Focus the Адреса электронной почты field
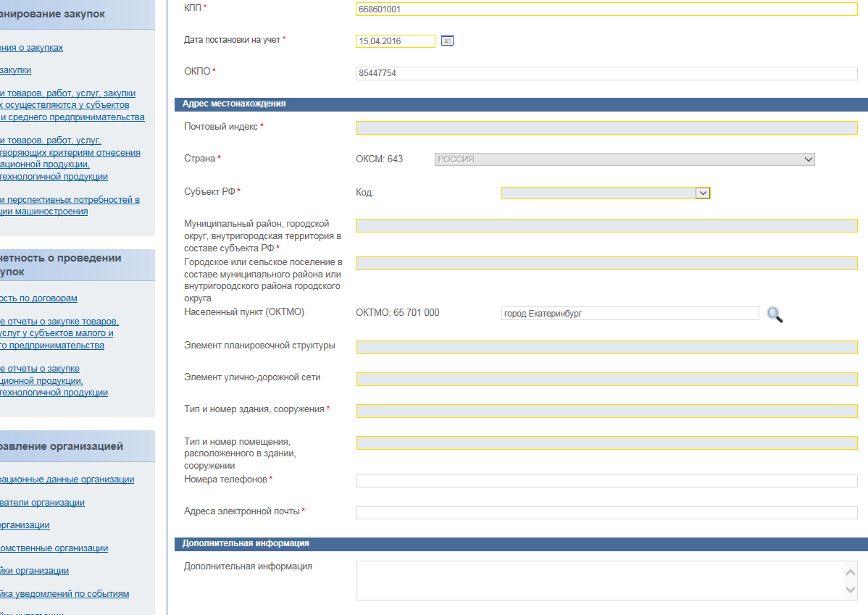The height and width of the screenshot is (615, 868). click(606, 513)
